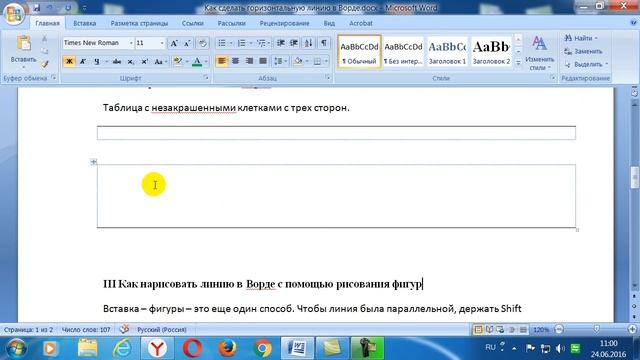Open the borders dropdown arrow
This screenshot has height=360, width=640.
326,62
